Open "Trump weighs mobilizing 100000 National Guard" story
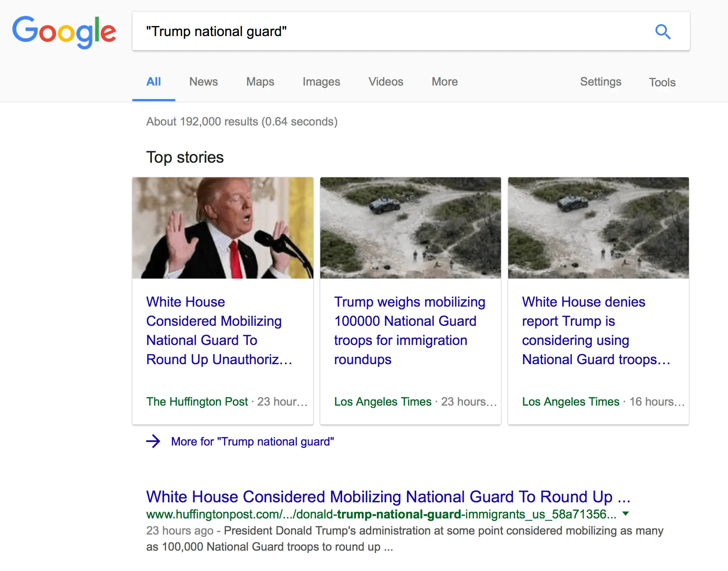The image size is (728, 571). point(410,331)
